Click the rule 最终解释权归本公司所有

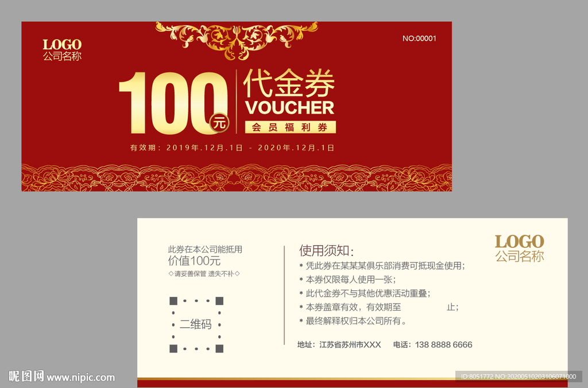[x=353, y=321]
